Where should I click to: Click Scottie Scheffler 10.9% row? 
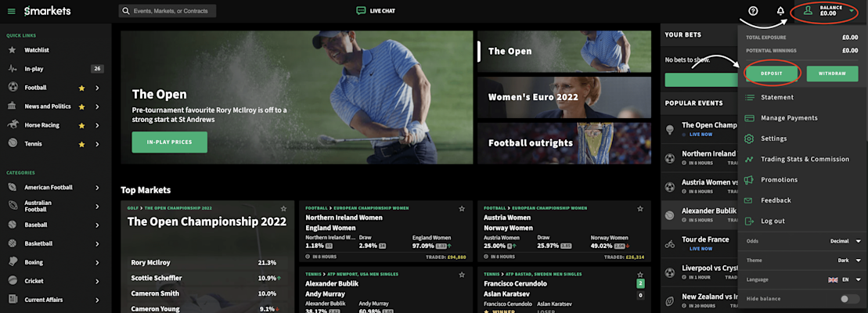[x=207, y=278]
